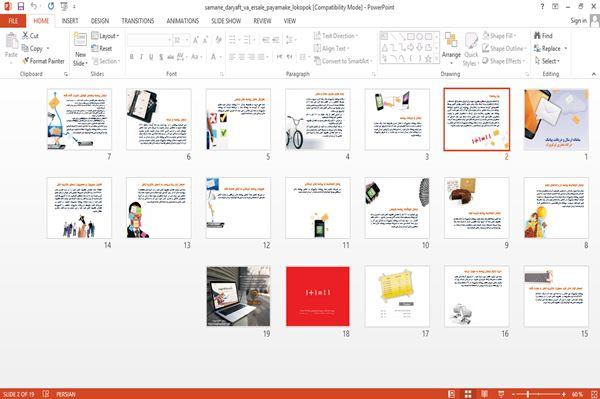
Task: Click the Reset slide button
Action: pos(102,48)
